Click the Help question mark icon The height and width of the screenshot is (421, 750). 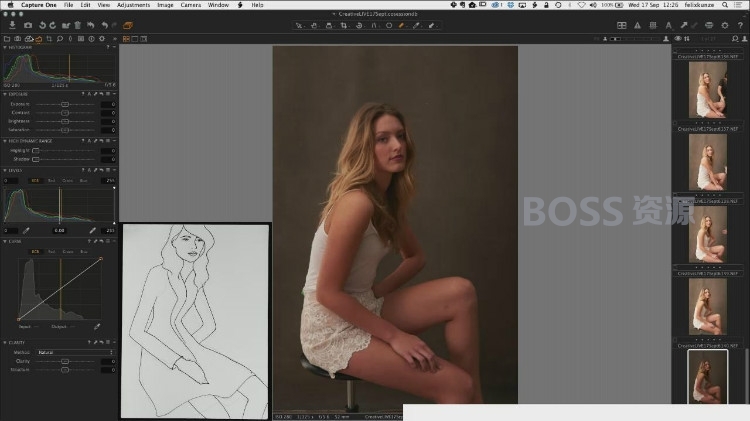(740, 25)
